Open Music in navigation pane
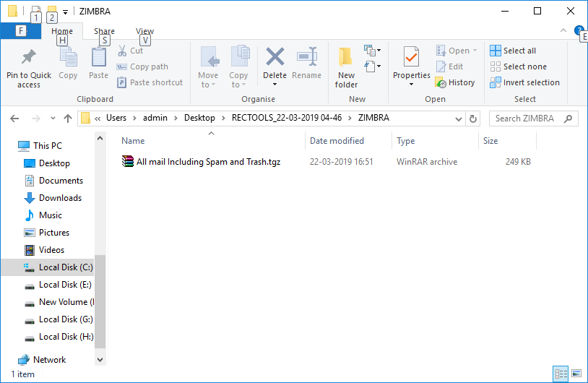 [51, 215]
